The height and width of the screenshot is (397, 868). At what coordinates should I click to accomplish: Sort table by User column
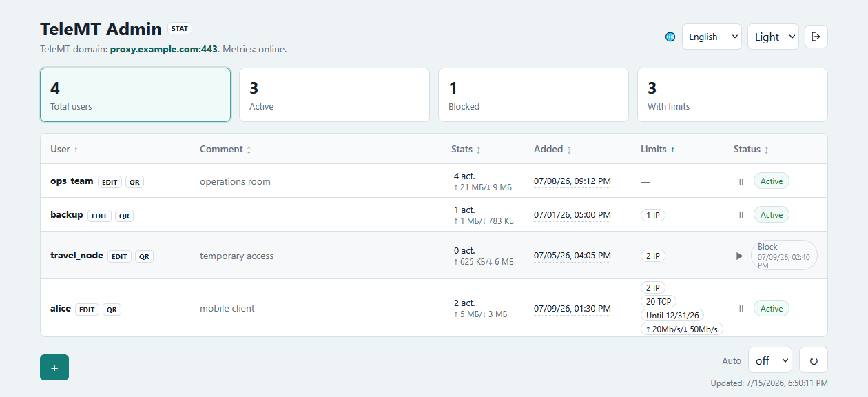point(64,149)
